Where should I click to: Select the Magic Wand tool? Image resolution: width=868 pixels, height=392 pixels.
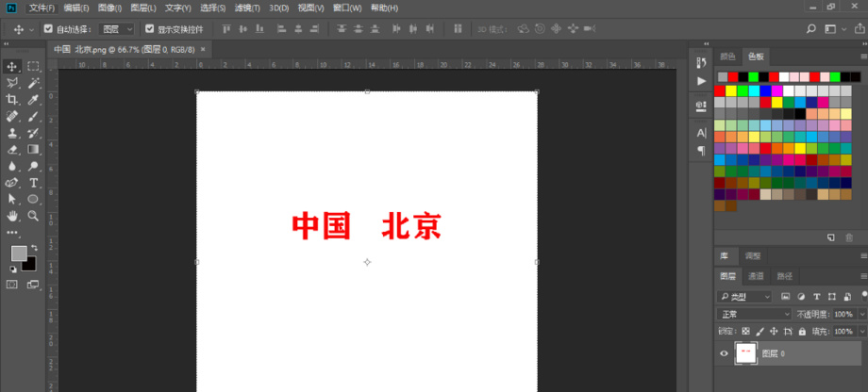click(x=33, y=83)
